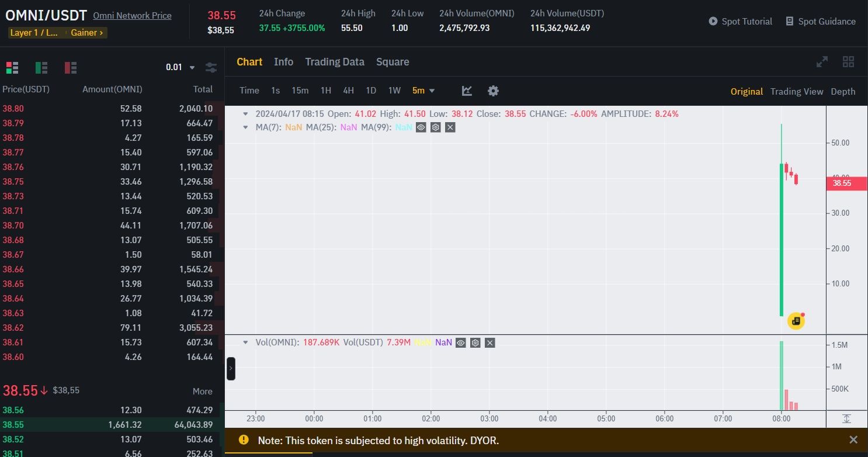
Task: Select the 4H chart interval
Action: 349,91
